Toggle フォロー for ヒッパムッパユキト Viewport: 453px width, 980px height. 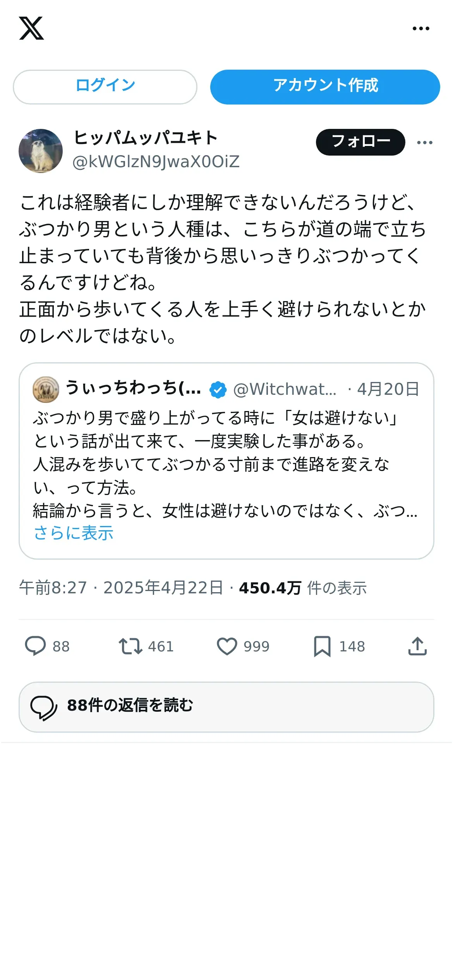[360, 142]
